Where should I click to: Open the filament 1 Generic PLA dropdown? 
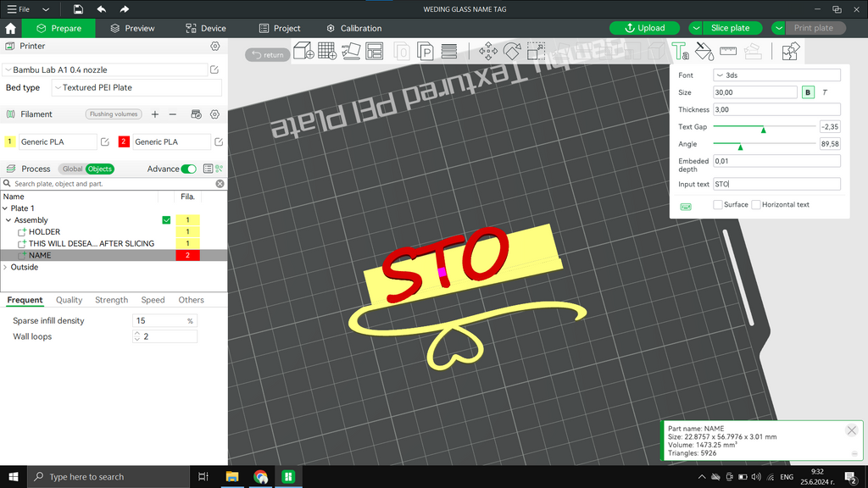[x=58, y=141]
